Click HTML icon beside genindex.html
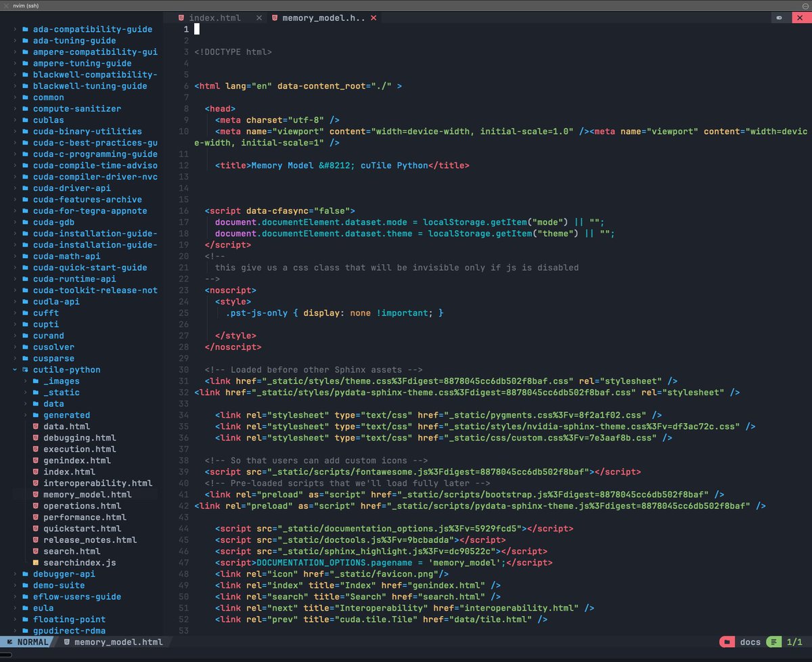The width and height of the screenshot is (812, 662). pos(36,460)
